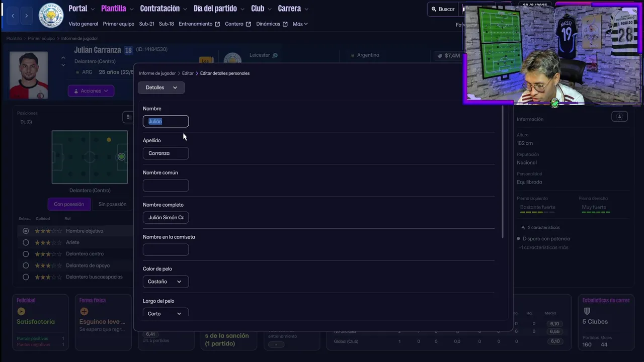This screenshot has height=362, width=644.
Task: Select the Delantero de apoyo radio button
Action: point(26,265)
